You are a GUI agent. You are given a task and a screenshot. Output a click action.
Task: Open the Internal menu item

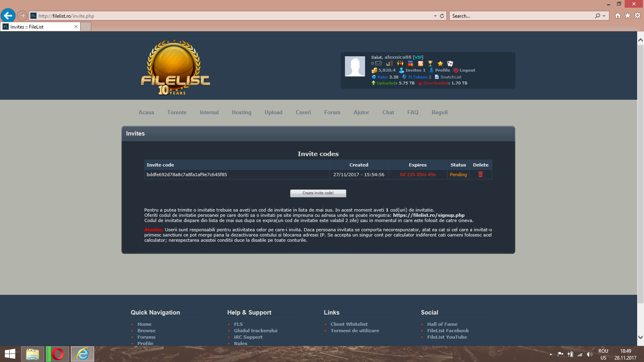click(x=209, y=113)
